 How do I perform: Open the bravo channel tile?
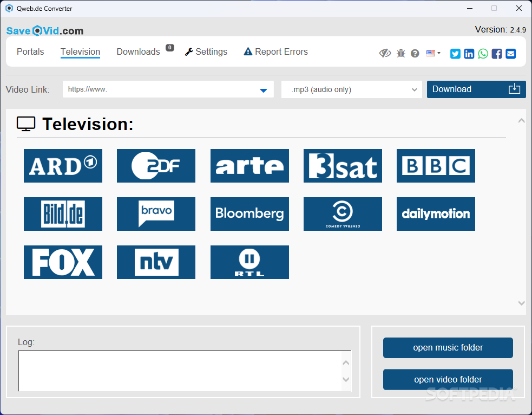156,214
